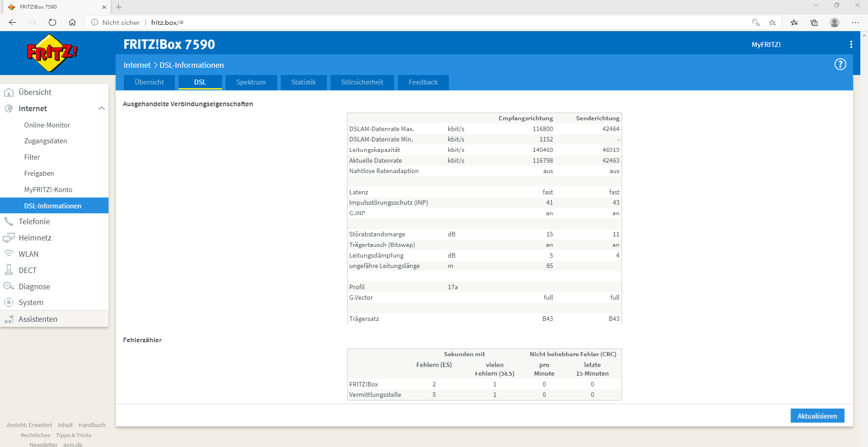Open the Assistenten menu label
The image size is (868, 447).
[38, 319]
